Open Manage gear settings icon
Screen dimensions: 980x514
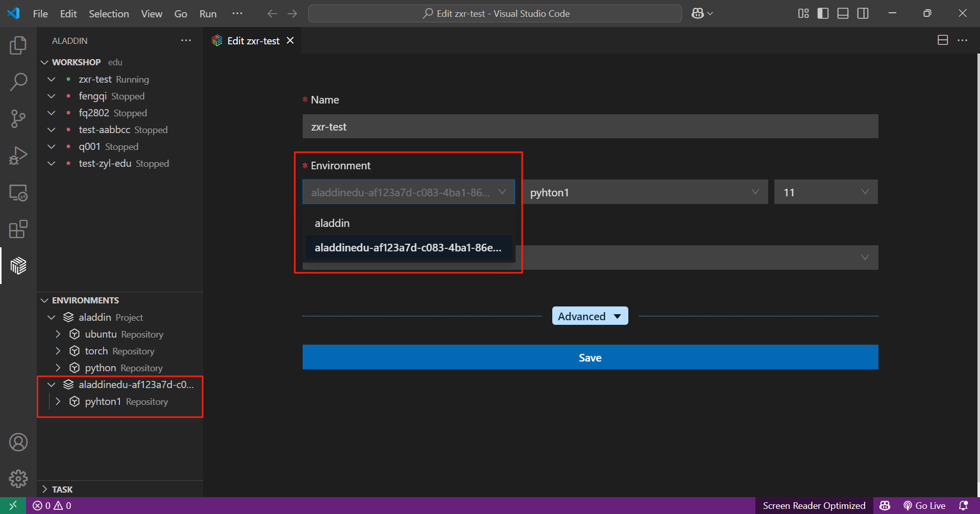click(x=18, y=478)
